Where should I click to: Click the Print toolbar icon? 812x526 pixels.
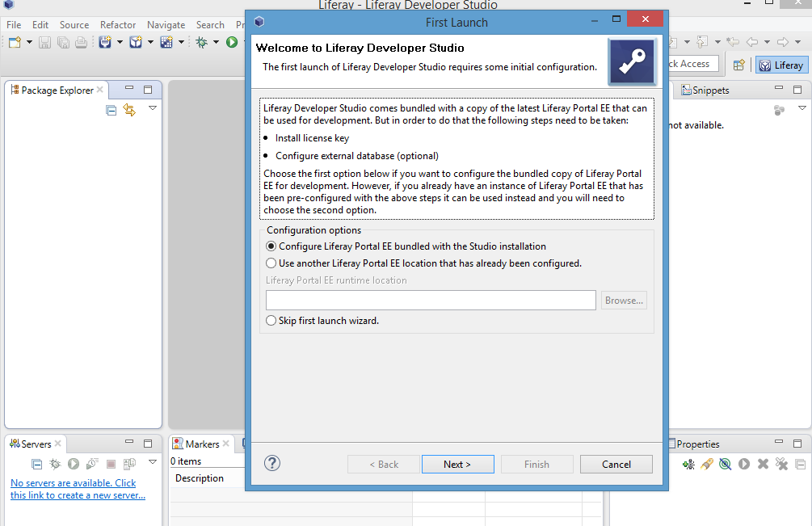(82, 43)
